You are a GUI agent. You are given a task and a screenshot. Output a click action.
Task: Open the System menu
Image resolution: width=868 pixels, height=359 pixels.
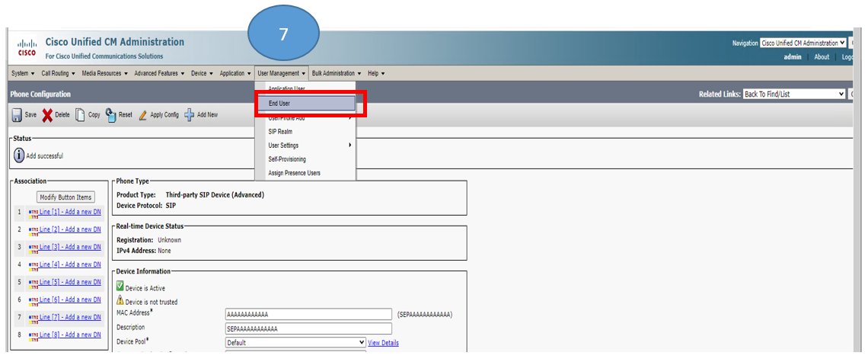pos(23,73)
